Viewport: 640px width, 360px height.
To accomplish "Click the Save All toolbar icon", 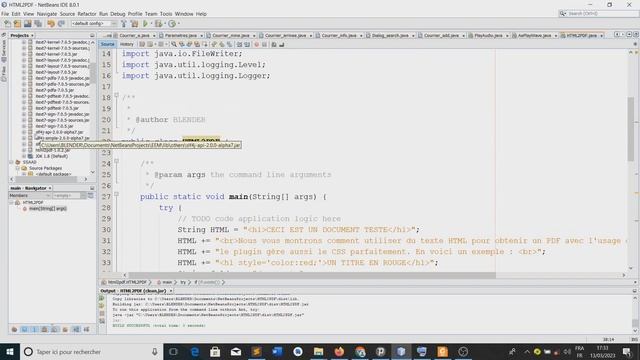I will (x=38, y=24).
